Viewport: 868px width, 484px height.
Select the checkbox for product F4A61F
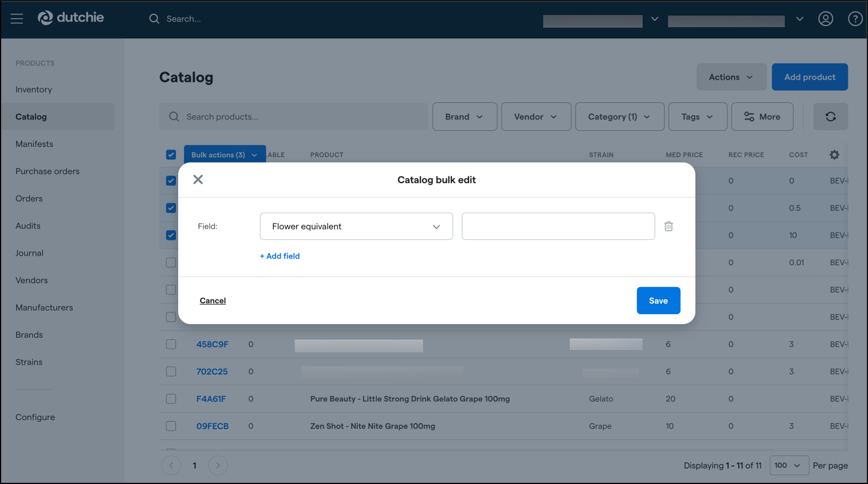tap(171, 399)
